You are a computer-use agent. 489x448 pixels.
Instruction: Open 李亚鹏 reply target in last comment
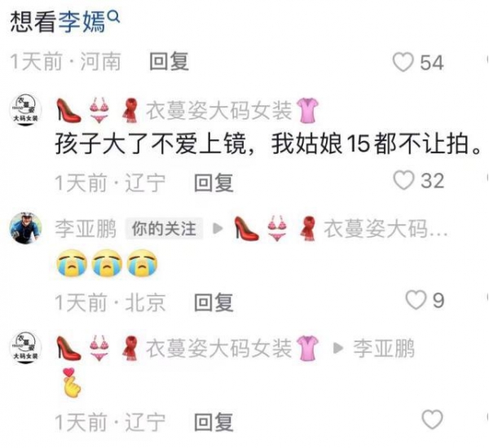point(384,349)
